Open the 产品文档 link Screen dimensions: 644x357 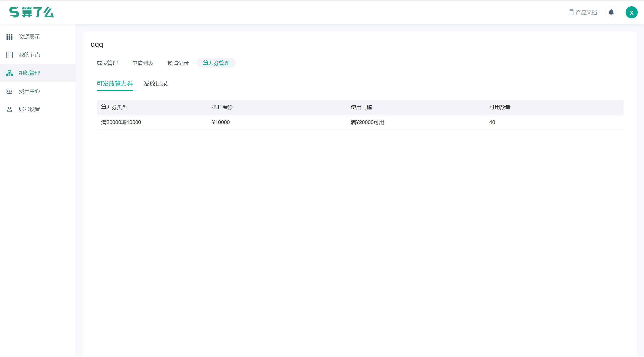click(x=586, y=12)
